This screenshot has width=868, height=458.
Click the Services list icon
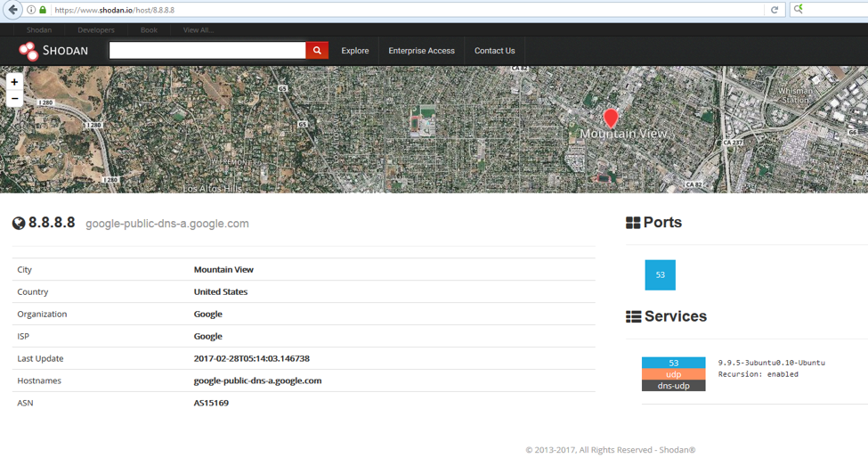click(633, 317)
